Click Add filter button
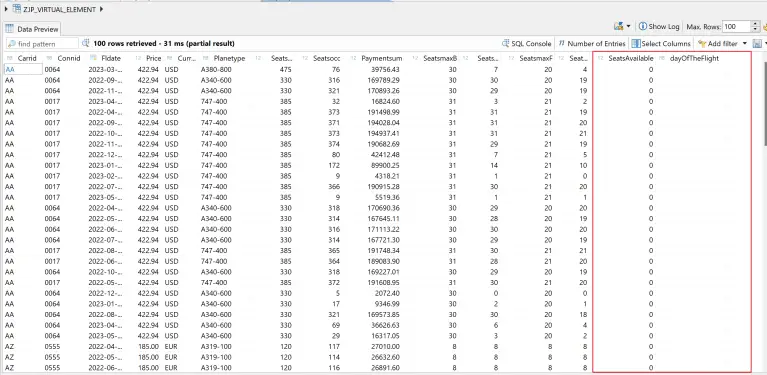 718,44
